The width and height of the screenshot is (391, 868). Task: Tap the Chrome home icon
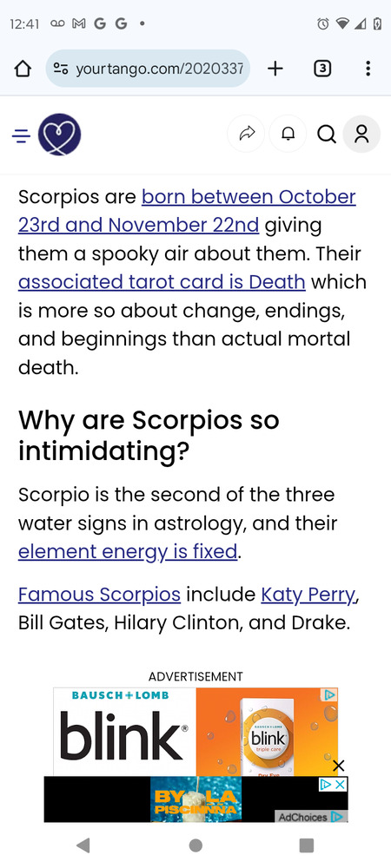[x=22, y=69]
